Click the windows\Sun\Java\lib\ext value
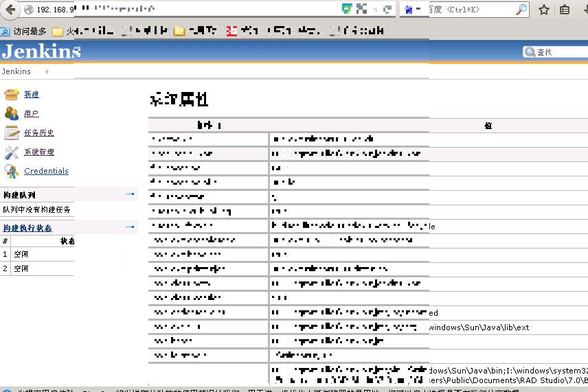This screenshot has width=588, height=392. pos(479,327)
